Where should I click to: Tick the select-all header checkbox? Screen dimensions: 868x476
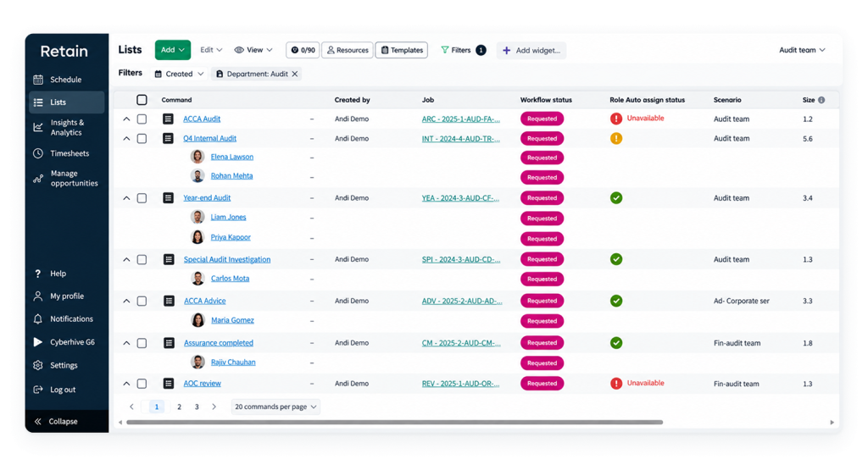click(x=142, y=100)
